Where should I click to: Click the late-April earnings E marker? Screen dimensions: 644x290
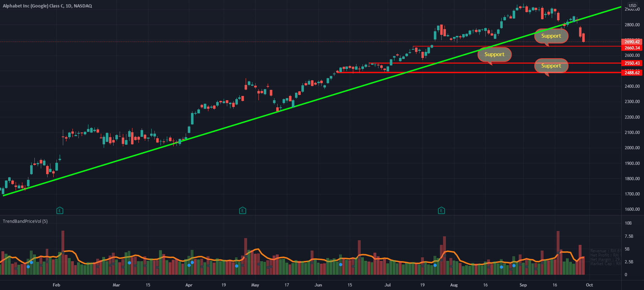point(242,211)
